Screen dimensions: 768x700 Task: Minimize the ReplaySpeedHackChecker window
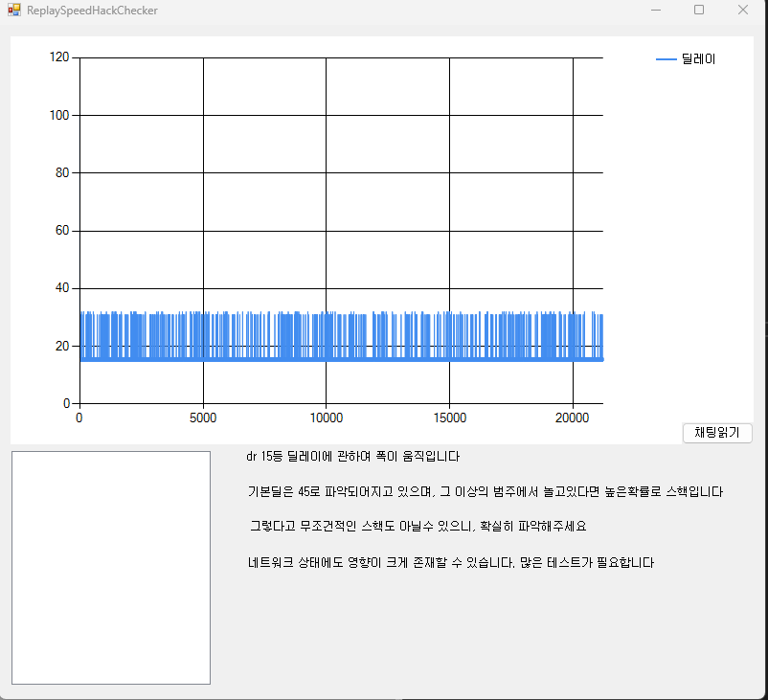coord(656,11)
